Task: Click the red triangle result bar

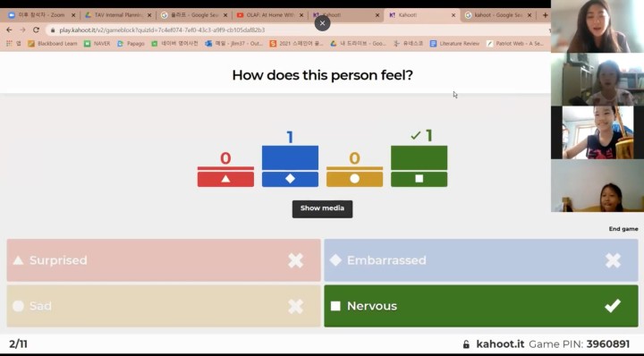Action: (x=225, y=176)
